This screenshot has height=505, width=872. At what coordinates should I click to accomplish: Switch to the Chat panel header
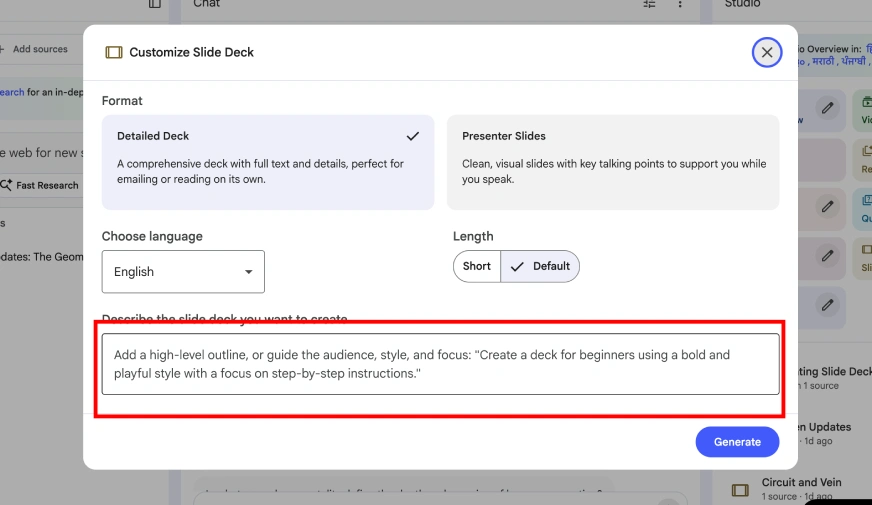(x=207, y=5)
